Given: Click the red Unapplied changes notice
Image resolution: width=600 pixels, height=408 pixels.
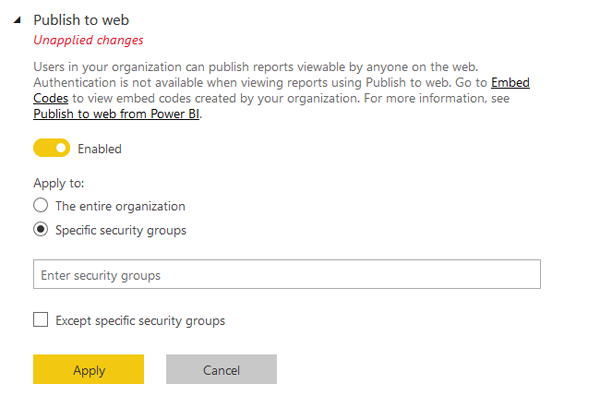Looking at the screenshot, I should point(88,40).
